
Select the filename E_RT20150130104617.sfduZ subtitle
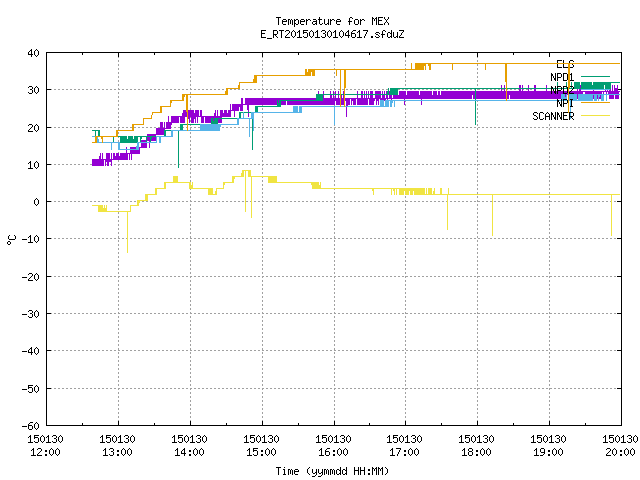coord(332,34)
